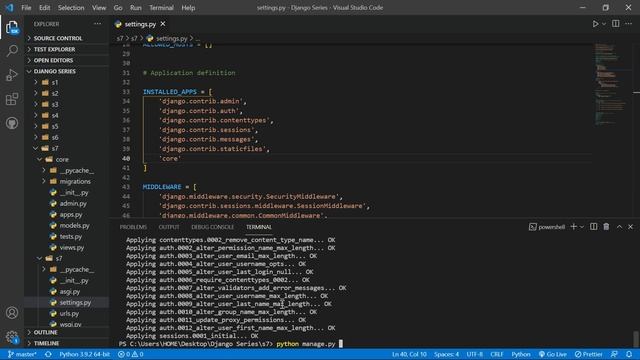Image resolution: width=640 pixels, height=360 pixels.
Task: Open the Selection menu
Action: point(71,8)
